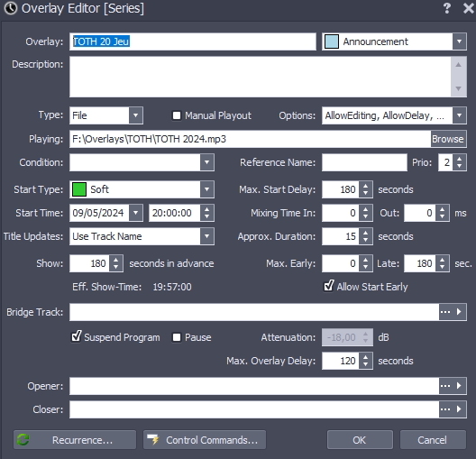
Task: Open the Title Updates dropdown
Action: click(x=207, y=236)
